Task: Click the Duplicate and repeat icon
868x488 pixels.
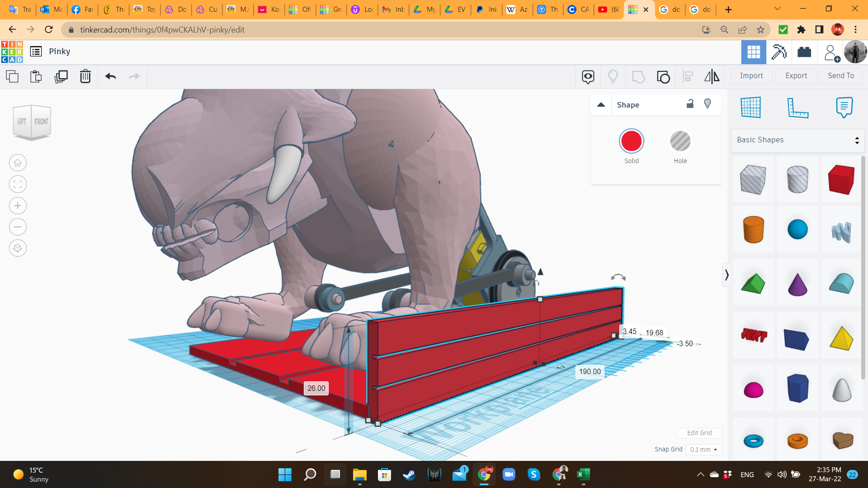Action: click(61, 76)
